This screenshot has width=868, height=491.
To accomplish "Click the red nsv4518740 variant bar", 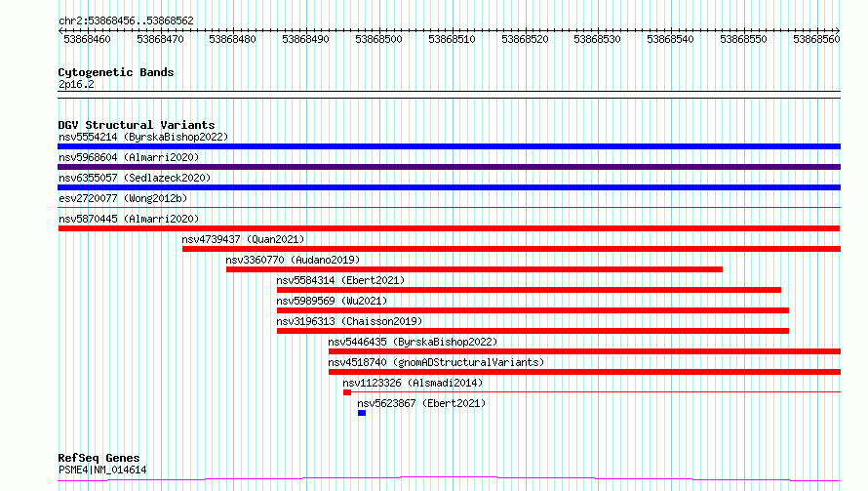I will click(584, 372).
